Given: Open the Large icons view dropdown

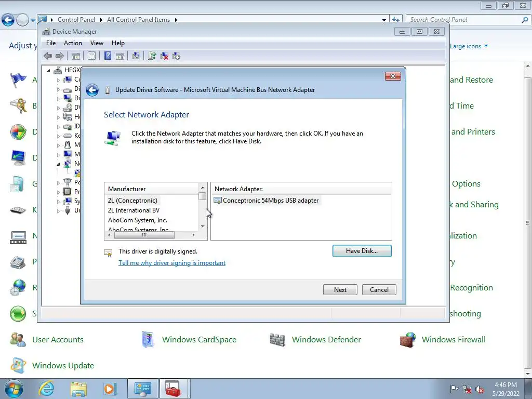Looking at the screenshot, I should coord(469,46).
